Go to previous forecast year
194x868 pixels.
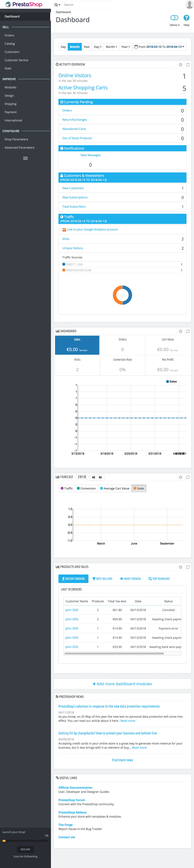[93, 477]
